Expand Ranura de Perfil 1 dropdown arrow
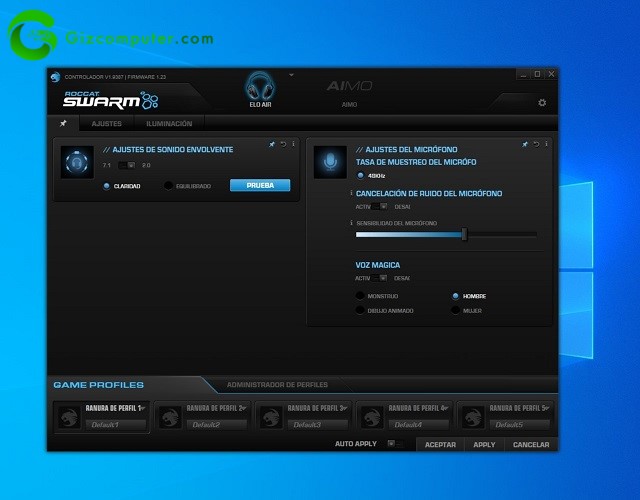640x500 pixels. pos(143,408)
